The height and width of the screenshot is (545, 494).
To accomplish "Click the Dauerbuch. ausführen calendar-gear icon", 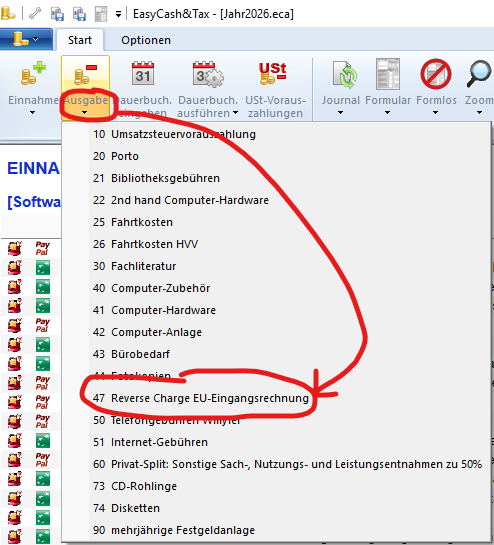I will [208, 74].
